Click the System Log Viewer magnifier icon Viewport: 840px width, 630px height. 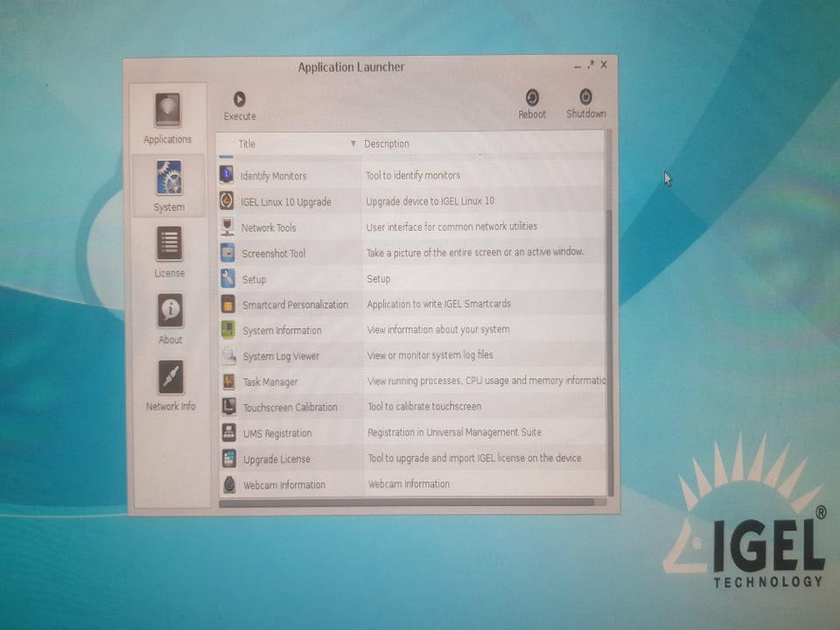pos(228,355)
